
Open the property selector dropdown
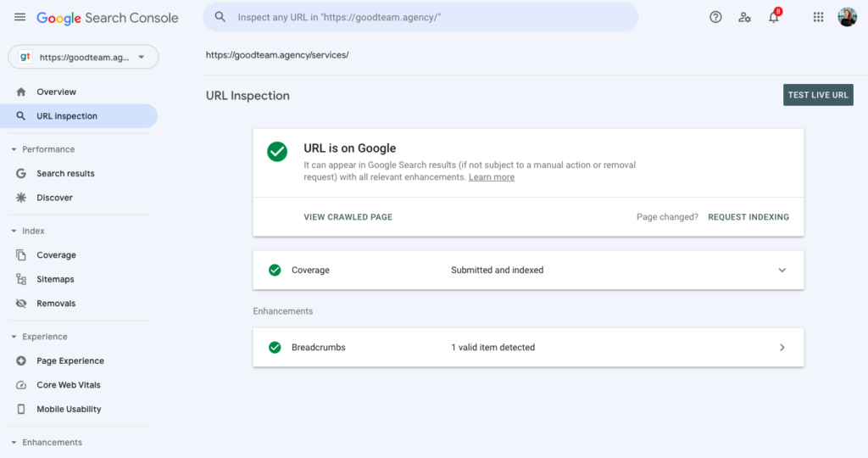[83, 57]
